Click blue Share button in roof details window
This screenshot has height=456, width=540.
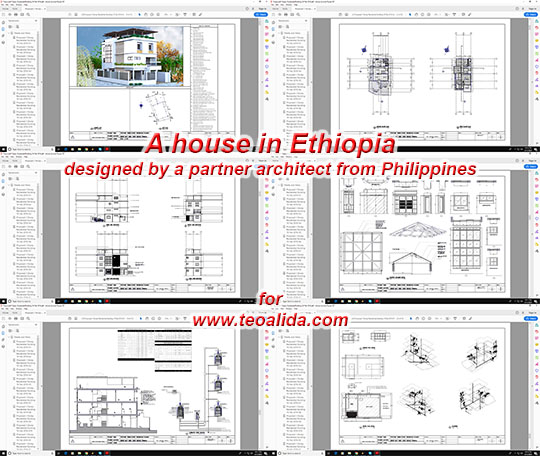pos(531,166)
